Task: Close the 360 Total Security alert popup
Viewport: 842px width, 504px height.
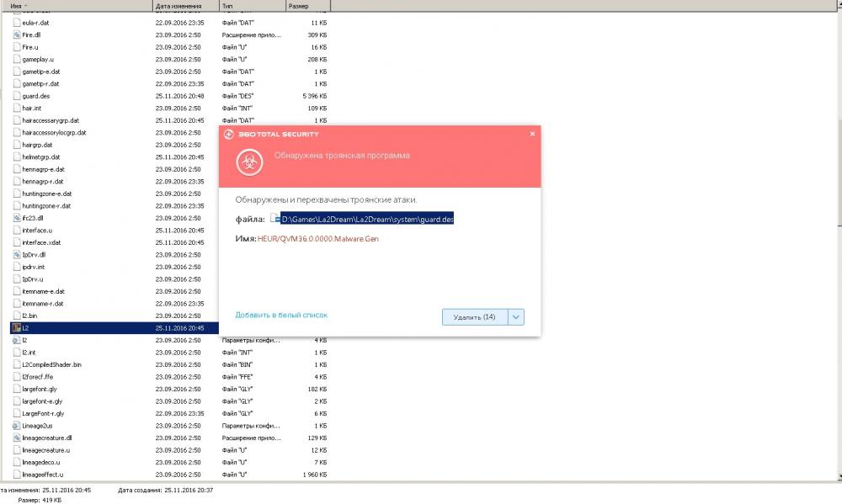Action: click(532, 134)
